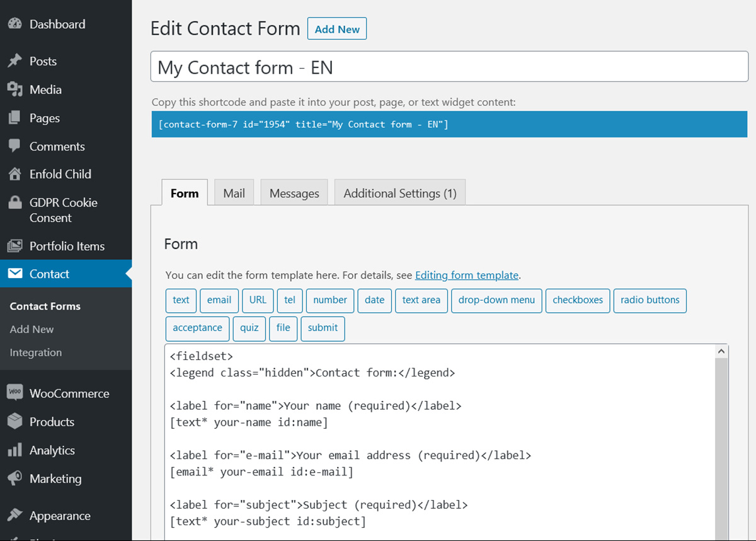
Task: Switch to the Messages tab
Action: click(294, 193)
